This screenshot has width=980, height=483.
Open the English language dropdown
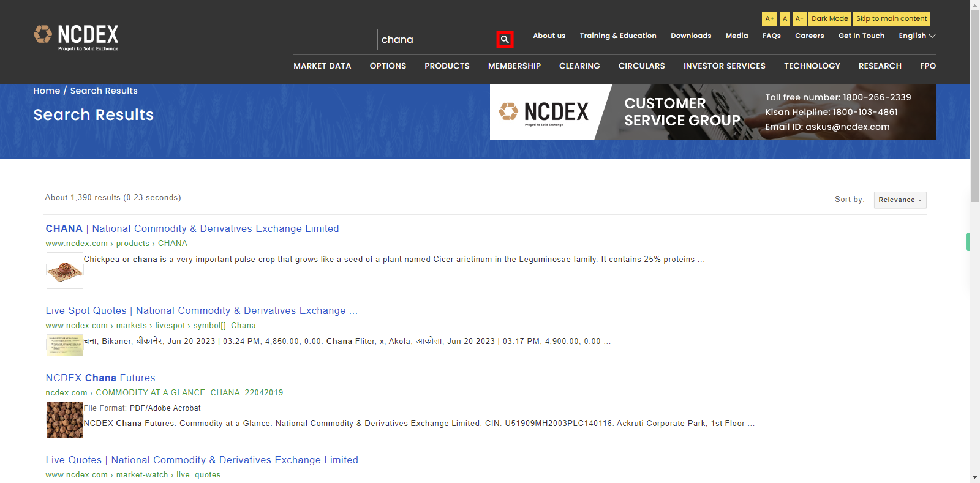pos(917,36)
